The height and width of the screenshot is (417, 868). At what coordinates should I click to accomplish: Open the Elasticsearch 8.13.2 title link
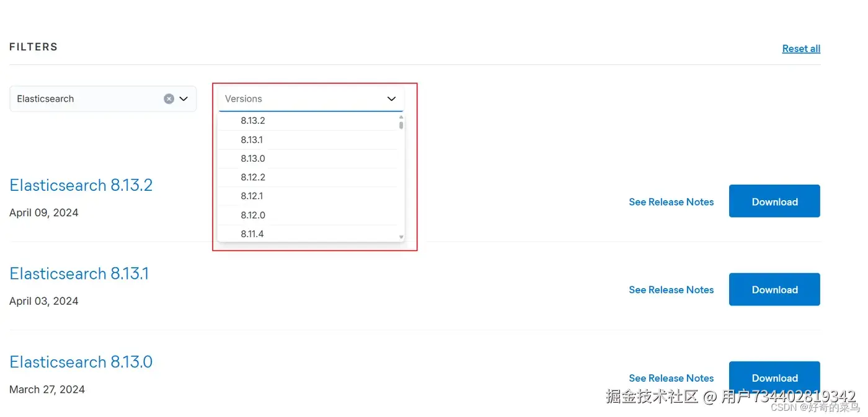point(81,185)
